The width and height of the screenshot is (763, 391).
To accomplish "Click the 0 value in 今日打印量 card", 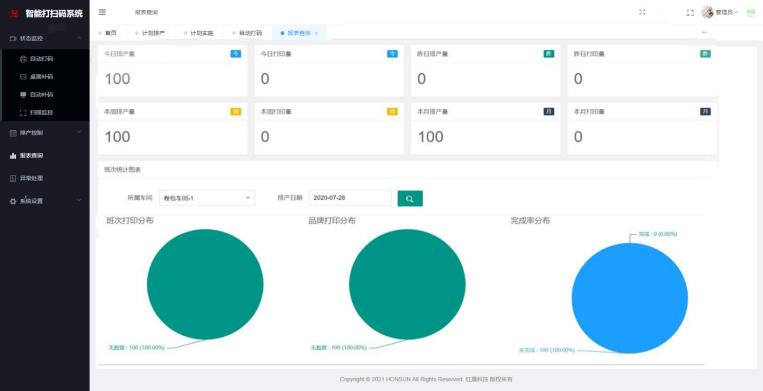I will pyautogui.click(x=265, y=79).
